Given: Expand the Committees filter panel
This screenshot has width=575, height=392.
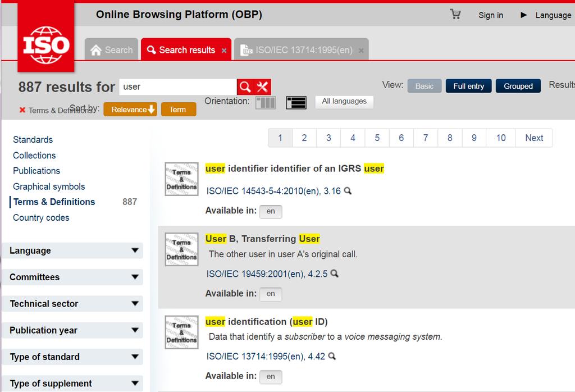Looking at the screenshot, I should point(72,277).
